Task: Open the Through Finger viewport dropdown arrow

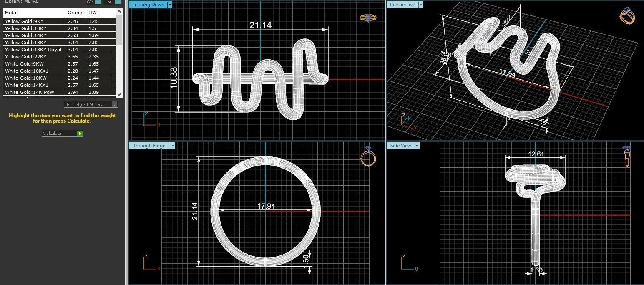Action: pyautogui.click(x=173, y=146)
